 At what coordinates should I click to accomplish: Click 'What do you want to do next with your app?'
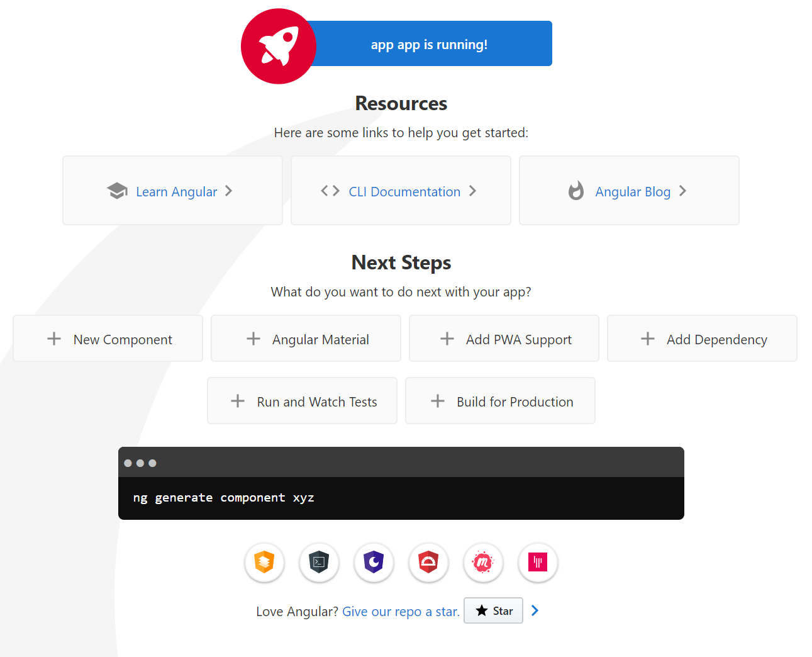(401, 292)
